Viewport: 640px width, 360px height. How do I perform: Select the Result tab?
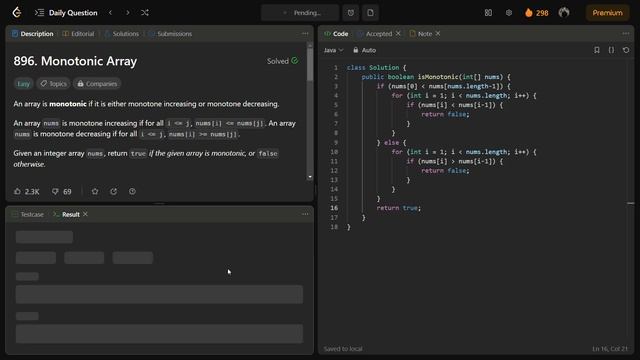67,214
